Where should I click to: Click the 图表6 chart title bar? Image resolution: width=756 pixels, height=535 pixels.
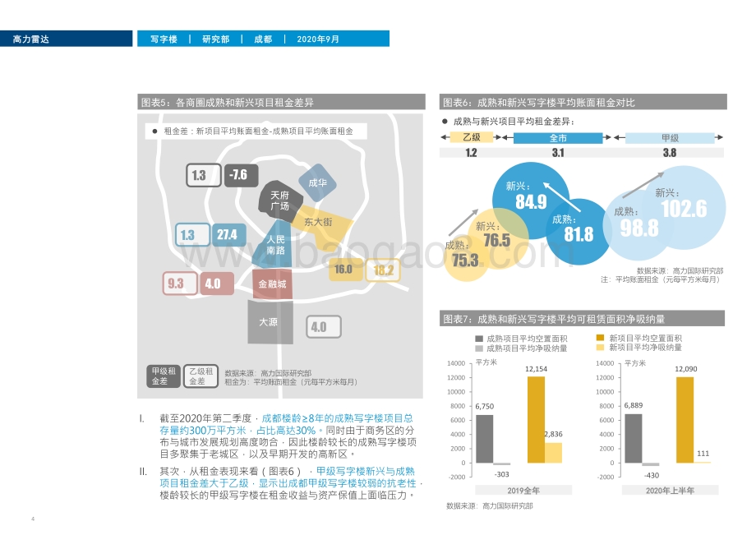(583, 102)
